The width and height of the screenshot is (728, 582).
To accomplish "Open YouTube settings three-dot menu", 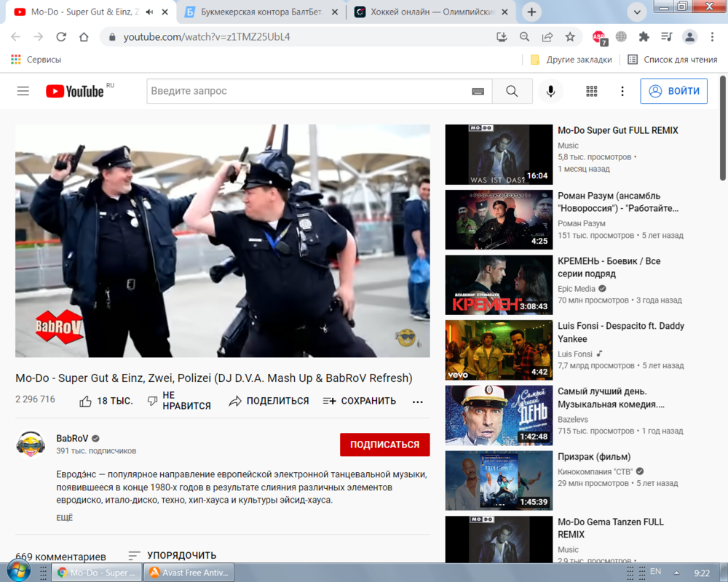I will pyautogui.click(x=622, y=91).
